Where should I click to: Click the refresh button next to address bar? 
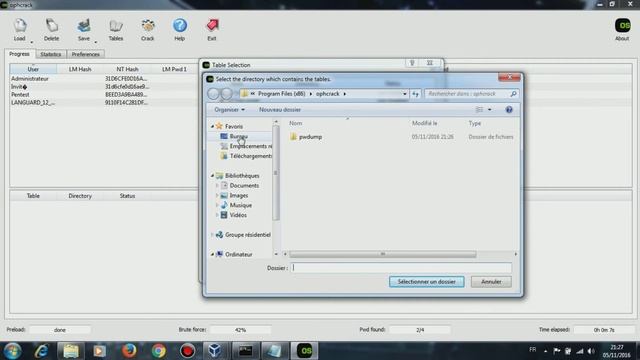click(416, 94)
